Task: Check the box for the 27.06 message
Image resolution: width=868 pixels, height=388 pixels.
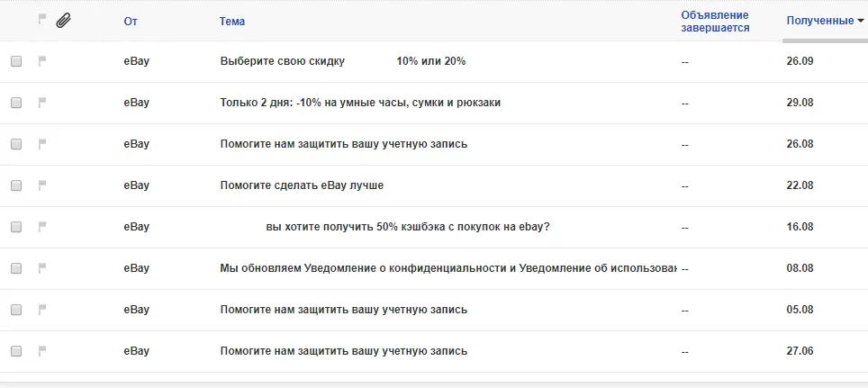Action: (16, 351)
